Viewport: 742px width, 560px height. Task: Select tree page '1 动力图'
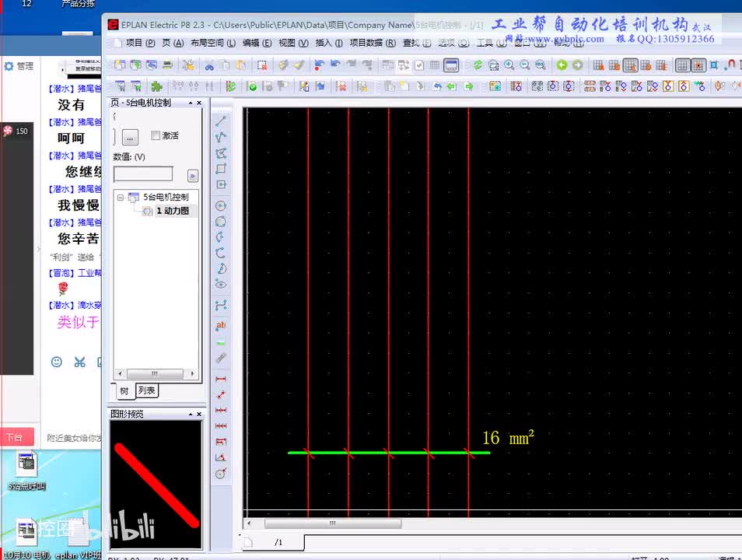coord(172,211)
